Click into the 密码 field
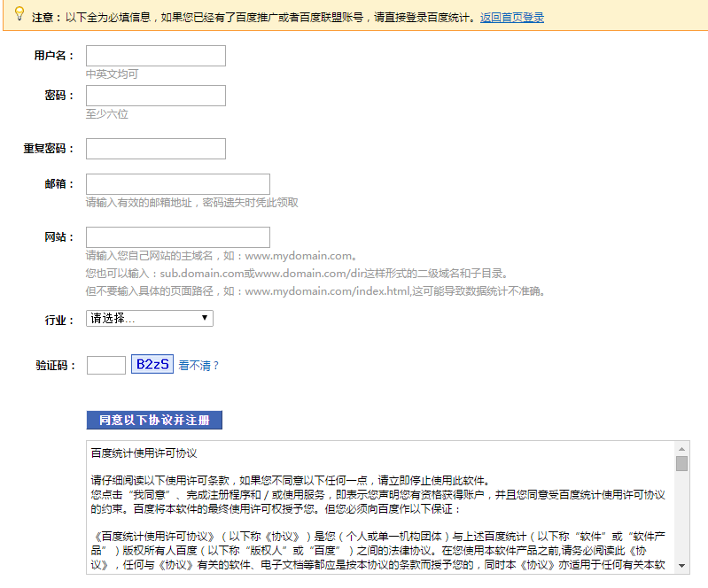 click(x=155, y=96)
